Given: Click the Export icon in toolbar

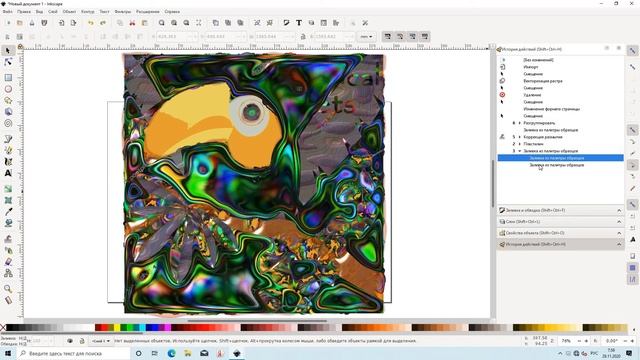Looking at the screenshot, I should 73,23.
